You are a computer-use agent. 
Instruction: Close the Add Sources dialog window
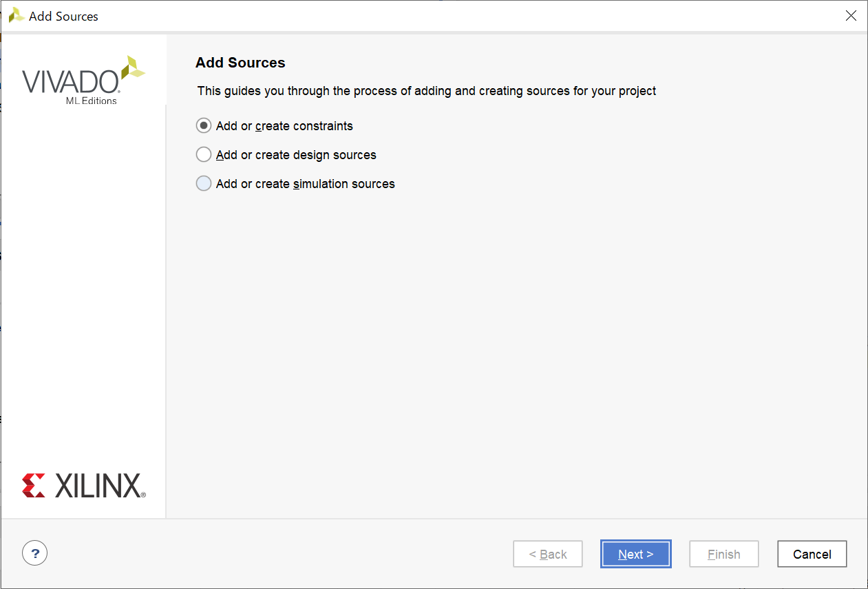(x=851, y=16)
